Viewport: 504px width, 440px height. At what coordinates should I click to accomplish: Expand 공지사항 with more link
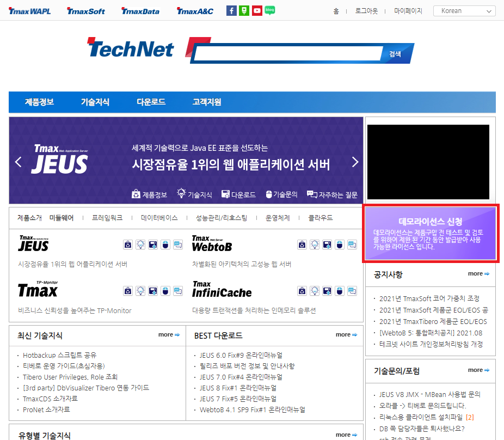478,274
